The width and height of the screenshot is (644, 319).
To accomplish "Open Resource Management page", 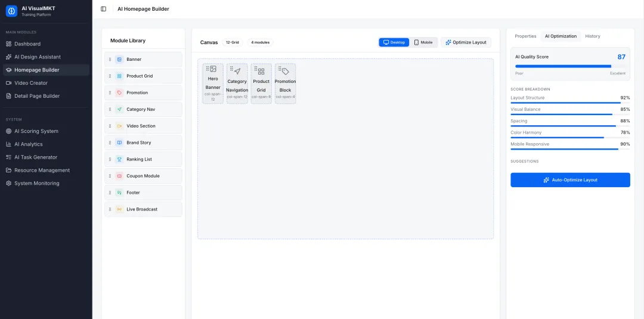I will (x=46, y=171).
